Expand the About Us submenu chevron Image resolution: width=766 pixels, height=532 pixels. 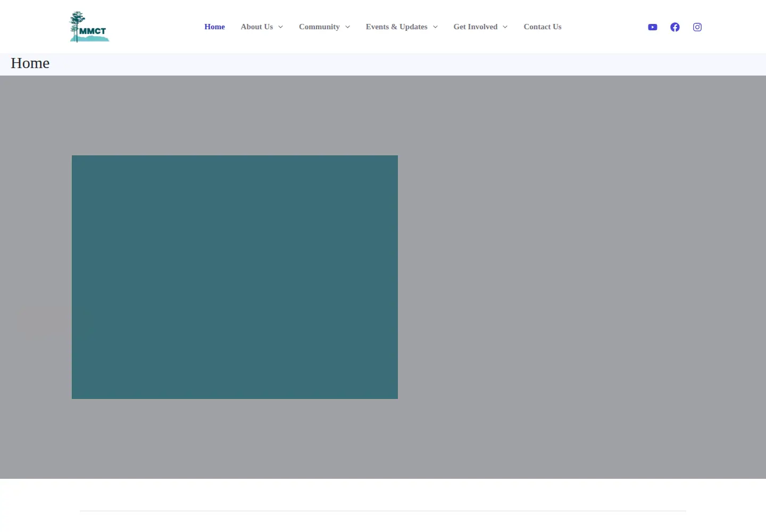point(280,27)
